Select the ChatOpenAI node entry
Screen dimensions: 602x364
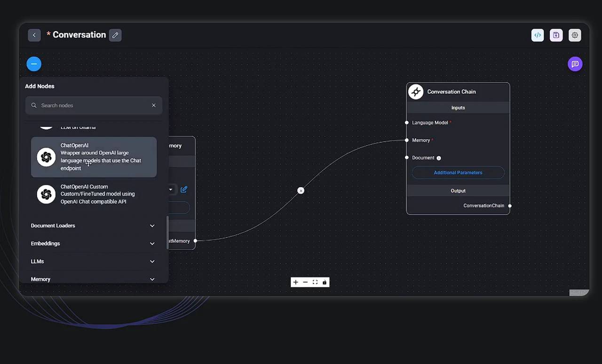pos(94,157)
